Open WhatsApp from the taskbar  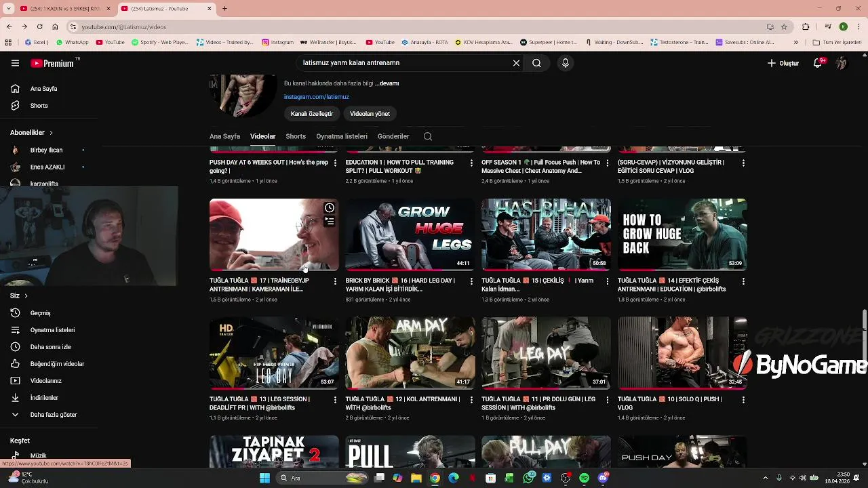tap(528, 479)
